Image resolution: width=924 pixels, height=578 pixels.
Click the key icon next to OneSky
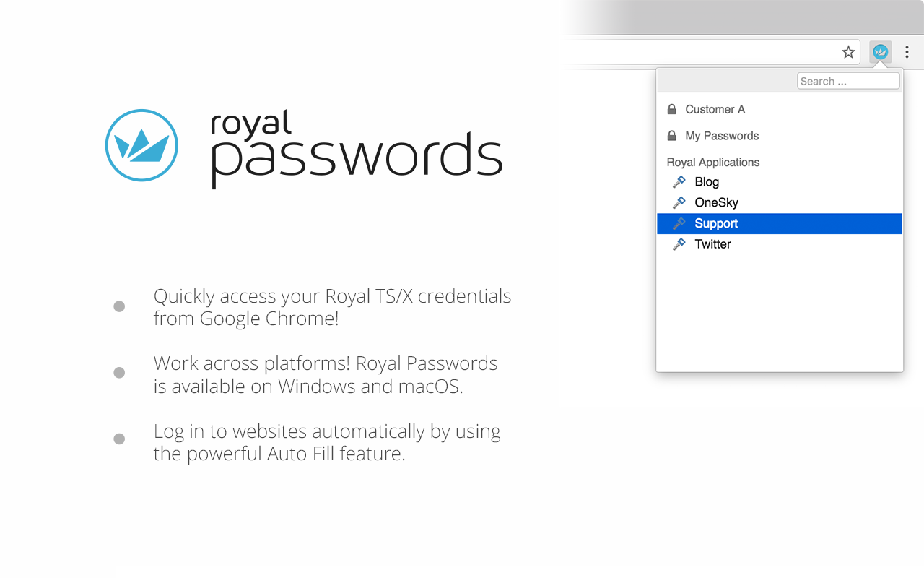pyautogui.click(x=679, y=202)
